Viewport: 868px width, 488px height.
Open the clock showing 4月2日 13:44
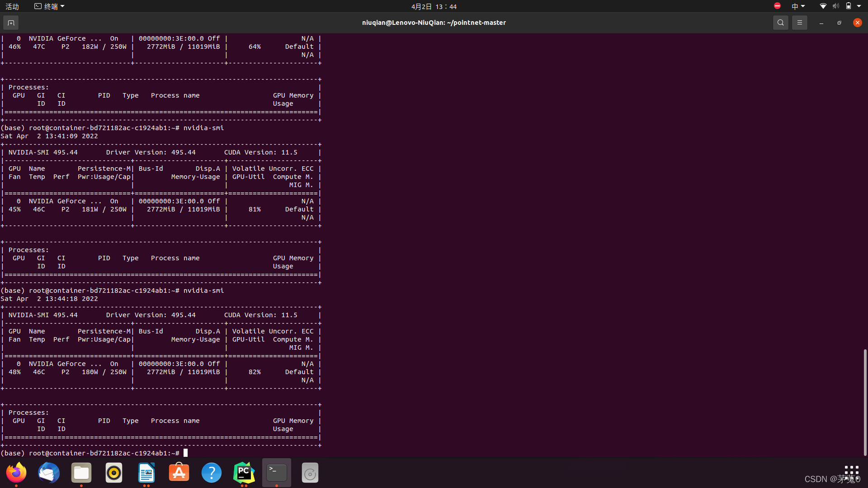point(434,6)
